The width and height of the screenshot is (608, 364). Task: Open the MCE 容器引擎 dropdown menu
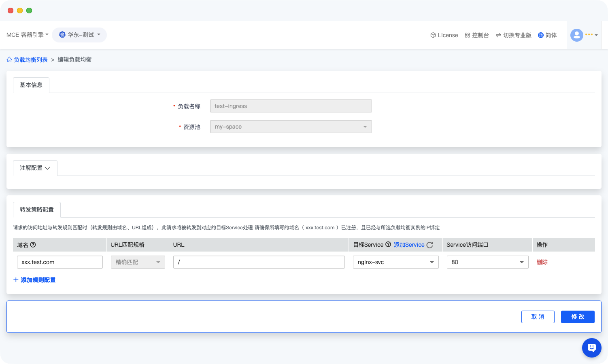pyautogui.click(x=27, y=35)
